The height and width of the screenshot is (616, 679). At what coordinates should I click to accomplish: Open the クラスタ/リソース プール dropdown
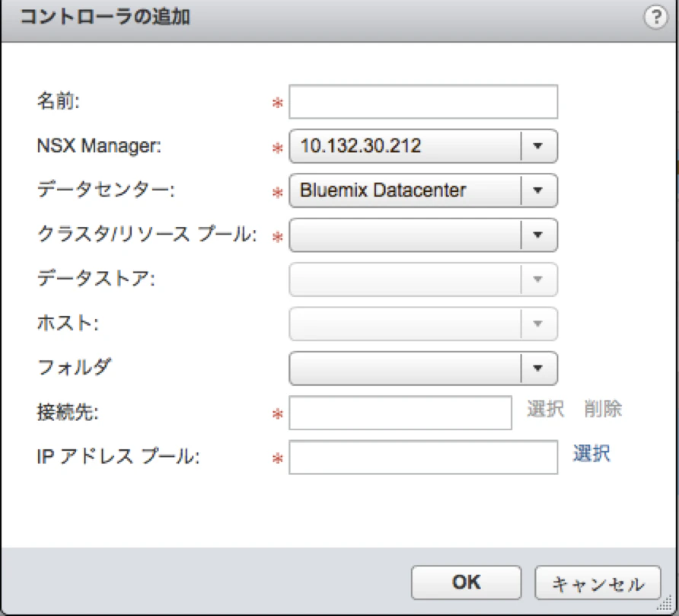click(423, 235)
